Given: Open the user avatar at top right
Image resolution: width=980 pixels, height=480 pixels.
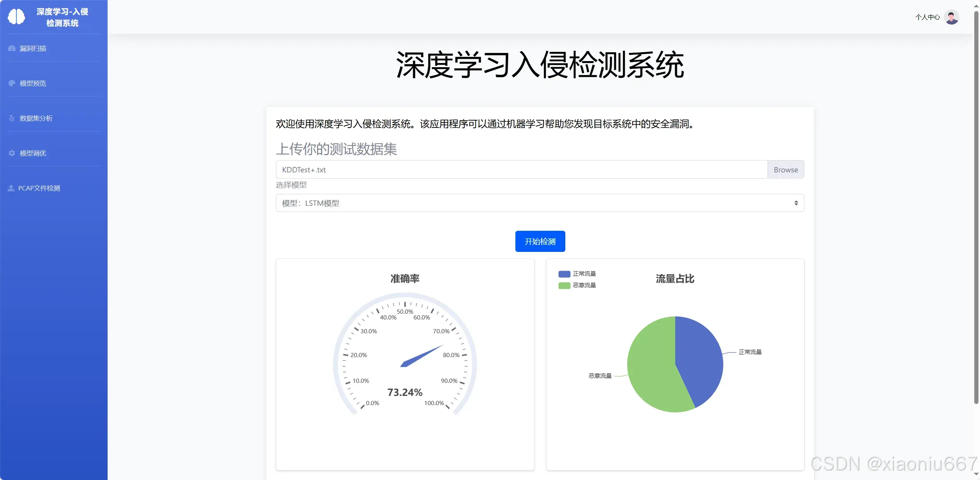Looking at the screenshot, I should coord(952,17).
